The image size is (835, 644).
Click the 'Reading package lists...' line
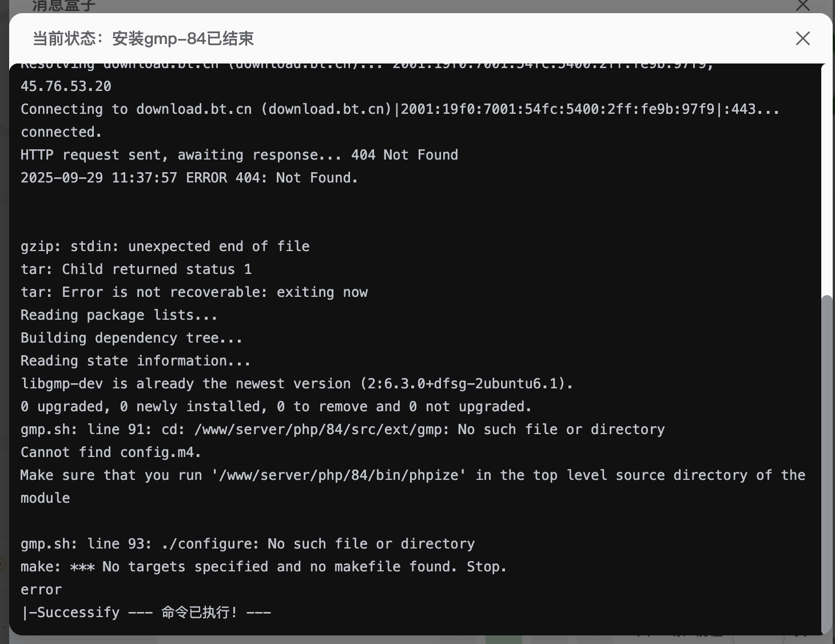pyautogui.click(x=119, y=315)
